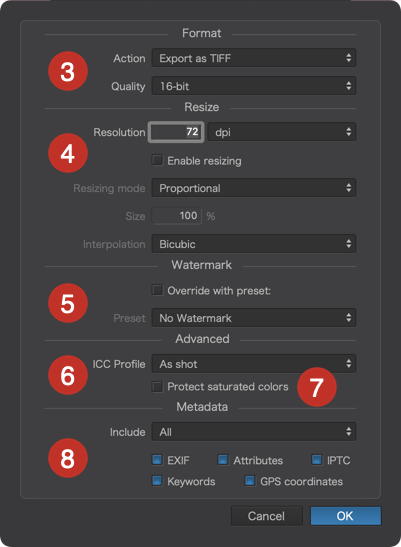This screenshot has width=401, height=547.
Task: Check Override with preset checkbox
Action: [157, 290]
